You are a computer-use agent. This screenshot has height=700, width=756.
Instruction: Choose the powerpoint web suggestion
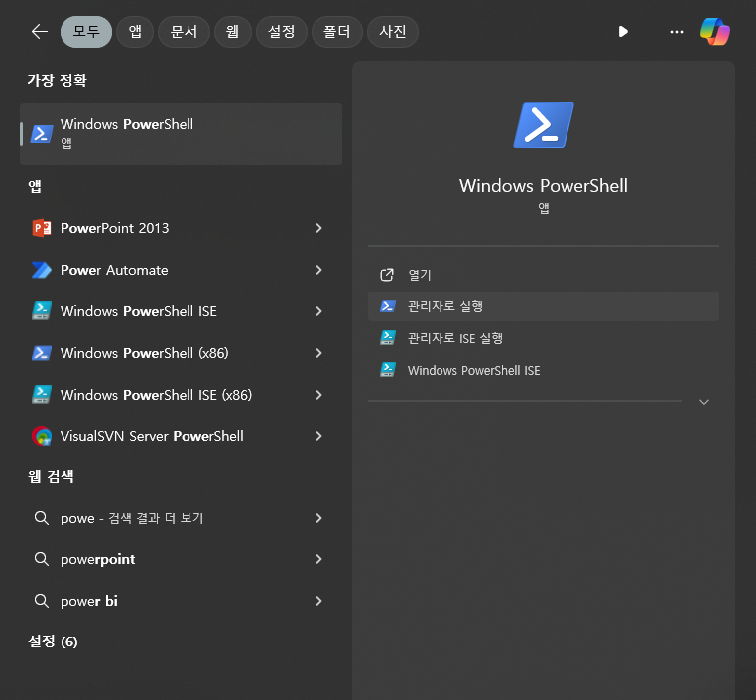[x=97, y=559]
